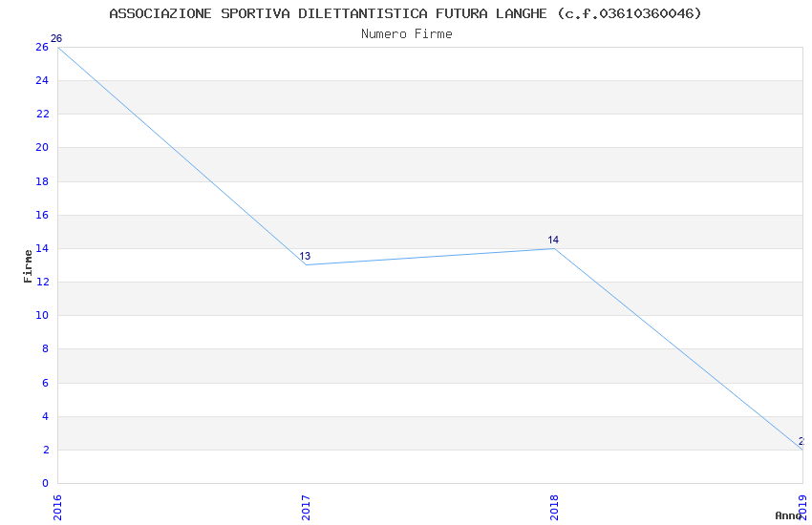Select the data point label 14 above 2018

pos(553,240)
